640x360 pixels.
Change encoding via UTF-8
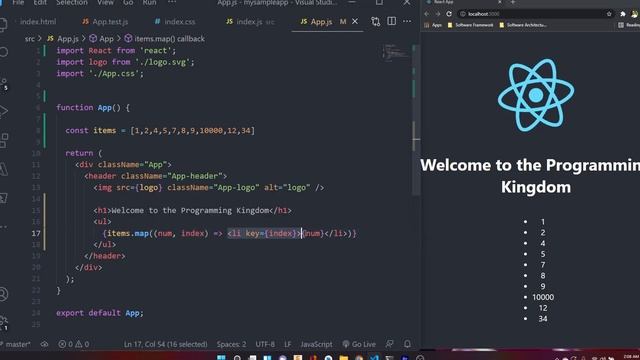pyautogui.click(x=265, y=344)
